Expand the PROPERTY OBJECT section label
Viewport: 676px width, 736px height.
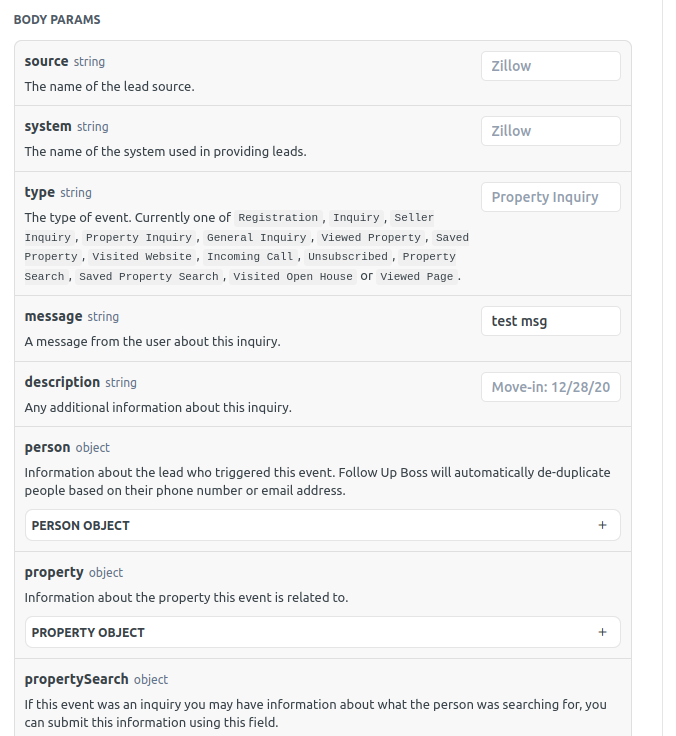(88, 632)
